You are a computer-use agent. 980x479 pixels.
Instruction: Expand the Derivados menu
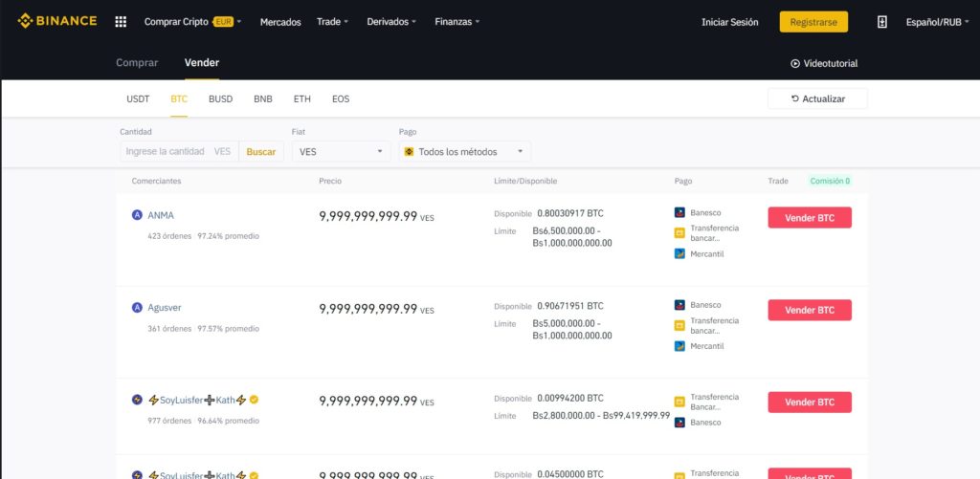pyautogui.click(x=391, y=22)
